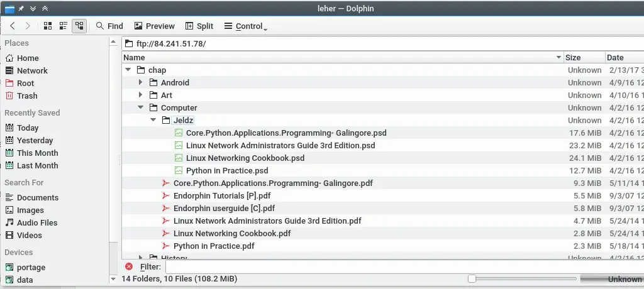Search for Audio Files

[37, 223]
